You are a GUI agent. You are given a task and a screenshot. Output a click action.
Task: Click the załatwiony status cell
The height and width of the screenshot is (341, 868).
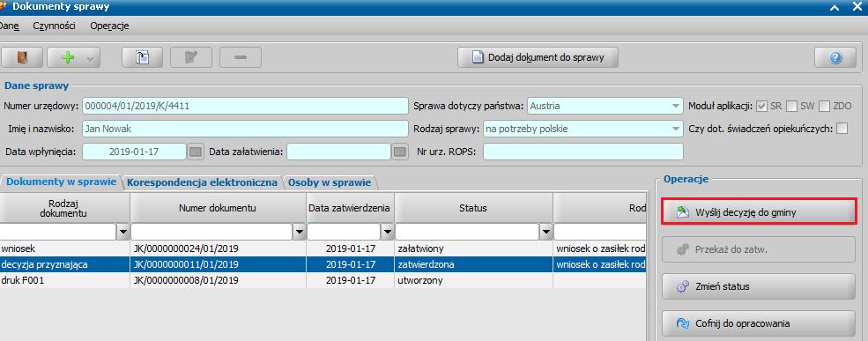[473, 249]
